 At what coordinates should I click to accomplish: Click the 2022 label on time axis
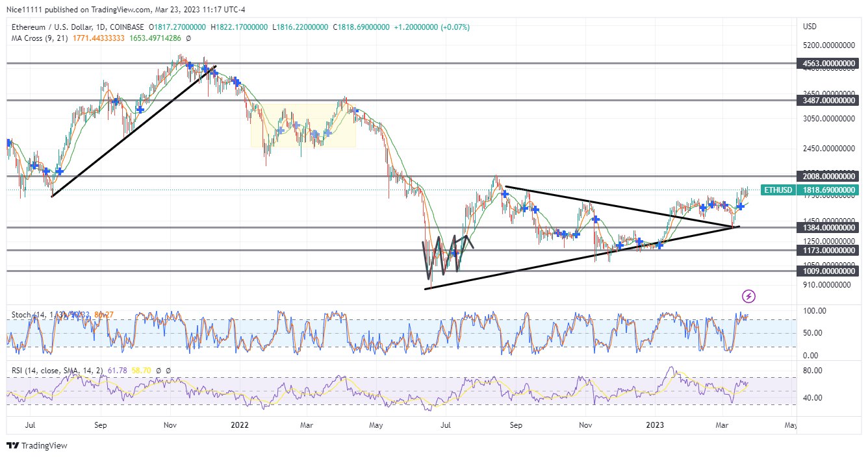240,425
